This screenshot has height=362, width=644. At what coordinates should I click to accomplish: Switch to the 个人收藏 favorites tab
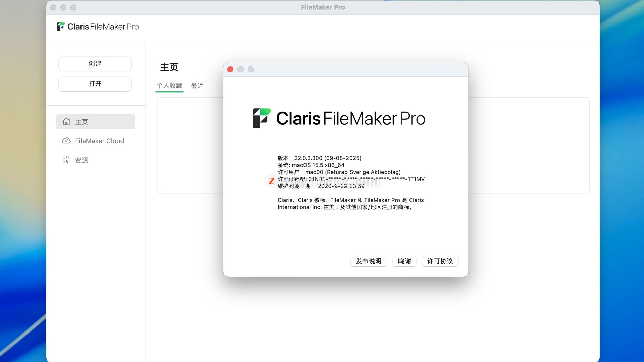(169, 86)
